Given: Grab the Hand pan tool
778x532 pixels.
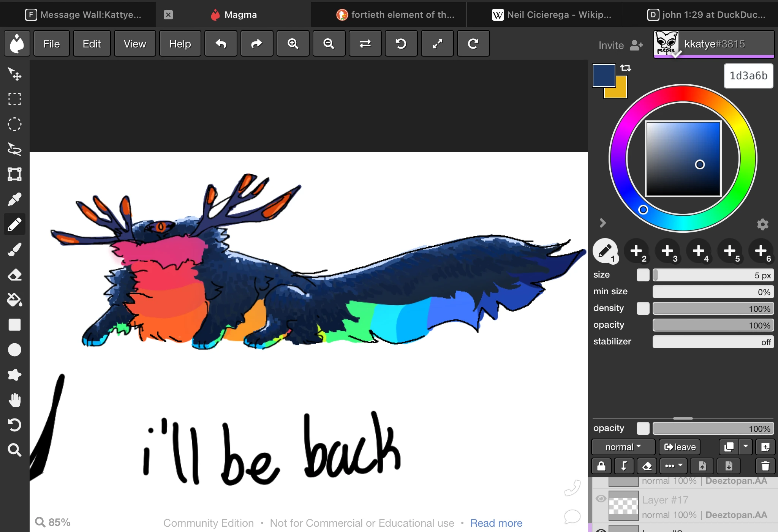Looking at the screenshot, I should tap(14, 399).
